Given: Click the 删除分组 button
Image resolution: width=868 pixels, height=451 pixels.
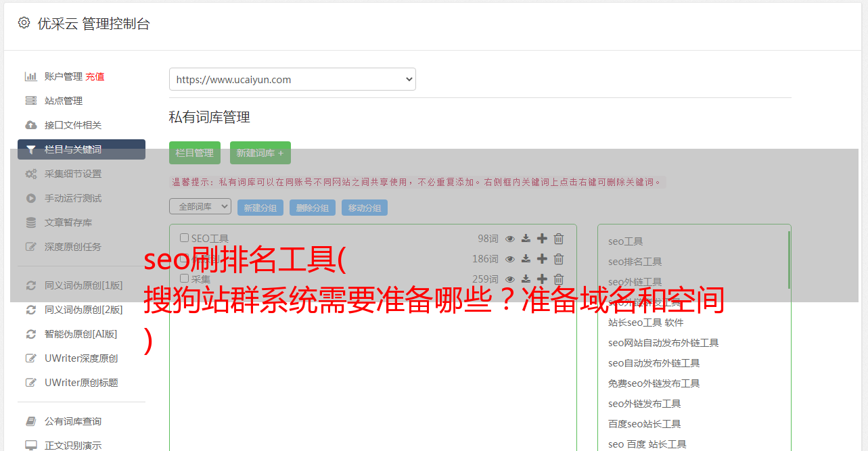Looking at the screenshot, I should (313, 208).
